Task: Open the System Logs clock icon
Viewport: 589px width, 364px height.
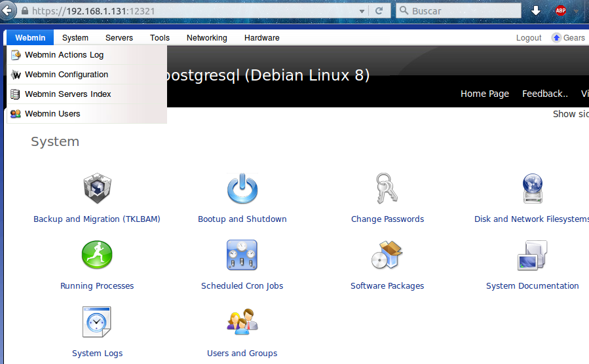Action: 97,322
